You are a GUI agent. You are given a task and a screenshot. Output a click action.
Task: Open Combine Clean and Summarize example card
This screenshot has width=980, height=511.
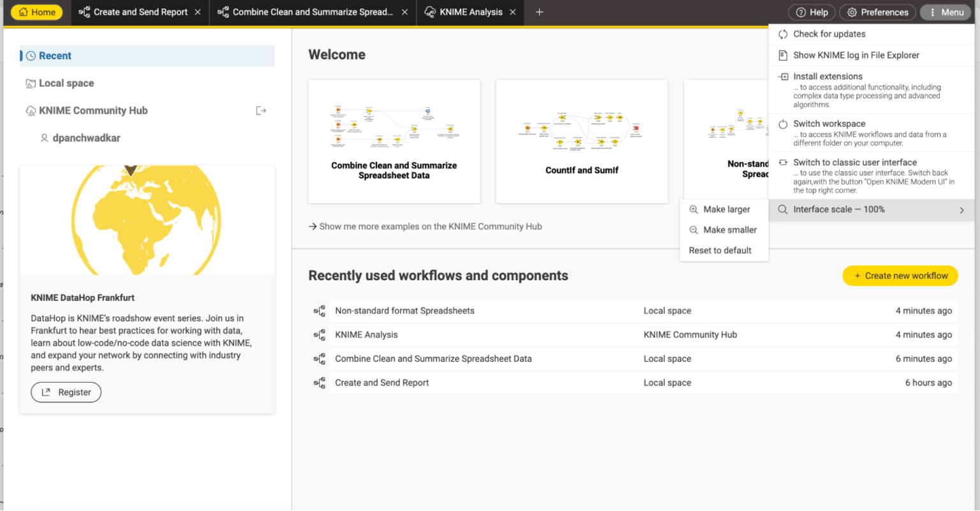tap(394, 142)
